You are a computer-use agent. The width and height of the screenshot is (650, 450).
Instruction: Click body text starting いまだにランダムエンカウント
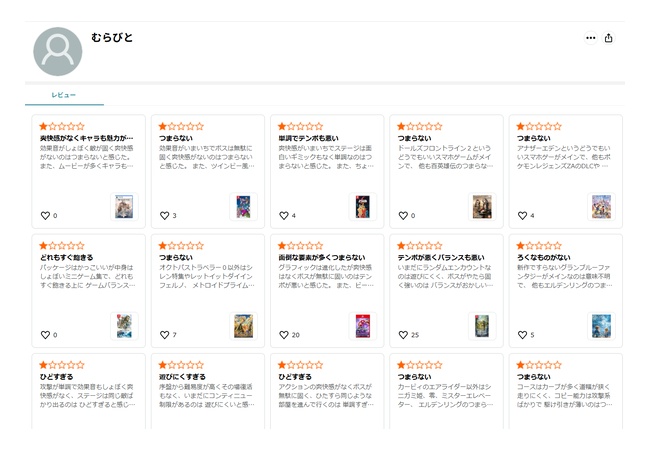tap(445, 276)
